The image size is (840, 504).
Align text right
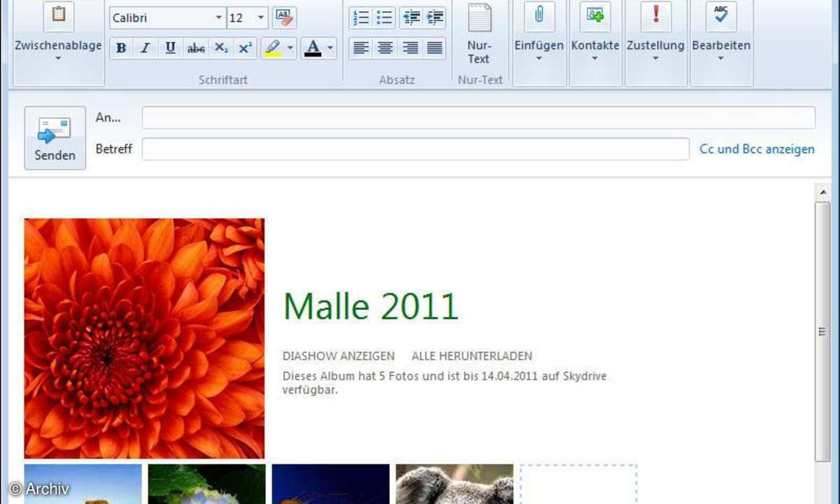[x=411, y=48]
